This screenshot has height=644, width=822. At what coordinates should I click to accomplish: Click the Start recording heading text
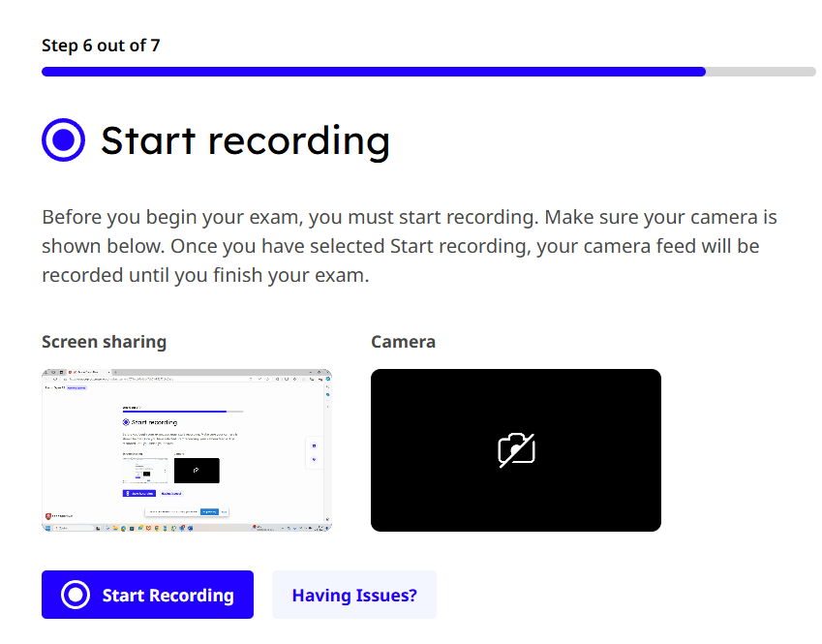click(x=245, y=140)
